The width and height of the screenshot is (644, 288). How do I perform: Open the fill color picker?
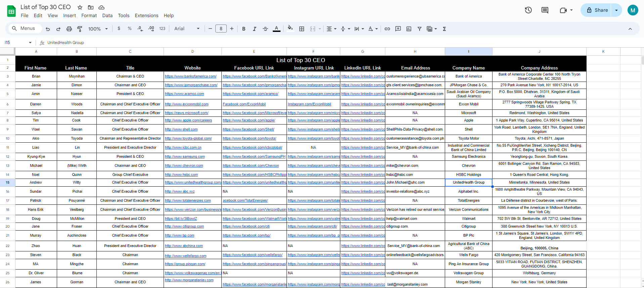pos(290,29)
